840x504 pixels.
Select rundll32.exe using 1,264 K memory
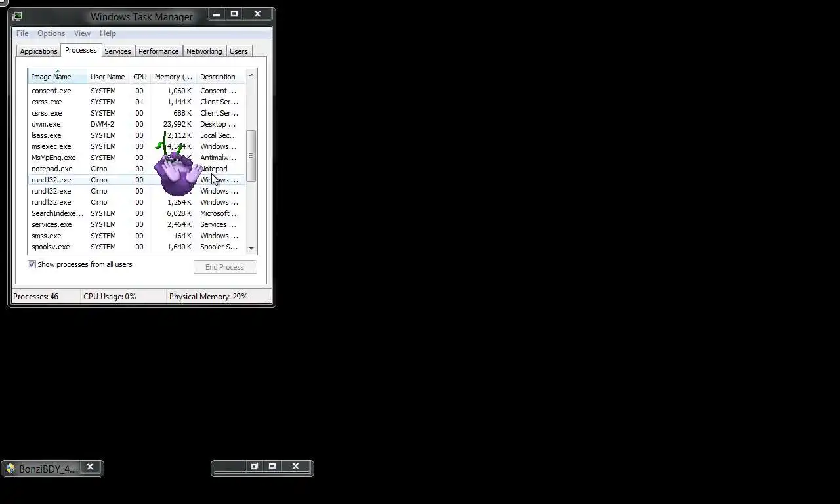pyautogui.click(x=136, y=202)
